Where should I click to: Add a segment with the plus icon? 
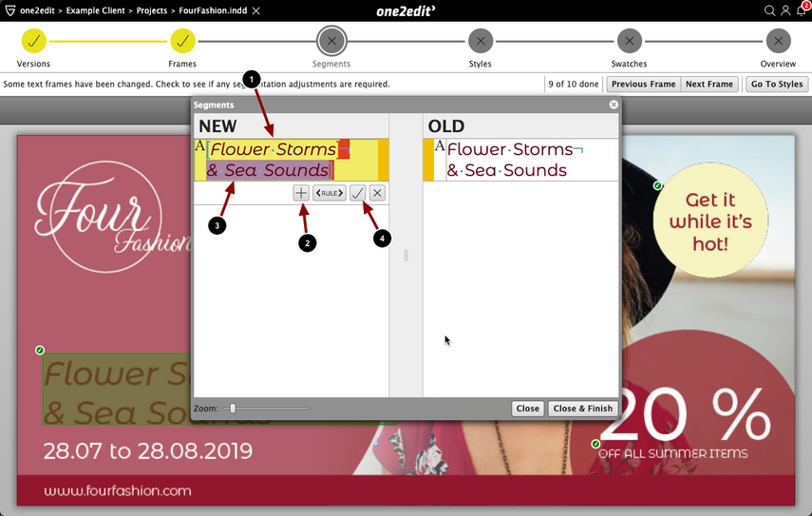tap(301, 193)
